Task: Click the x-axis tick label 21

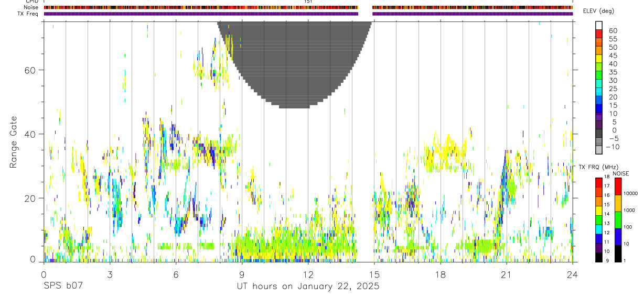Action: pyautogui.click(x=507, y=274)
